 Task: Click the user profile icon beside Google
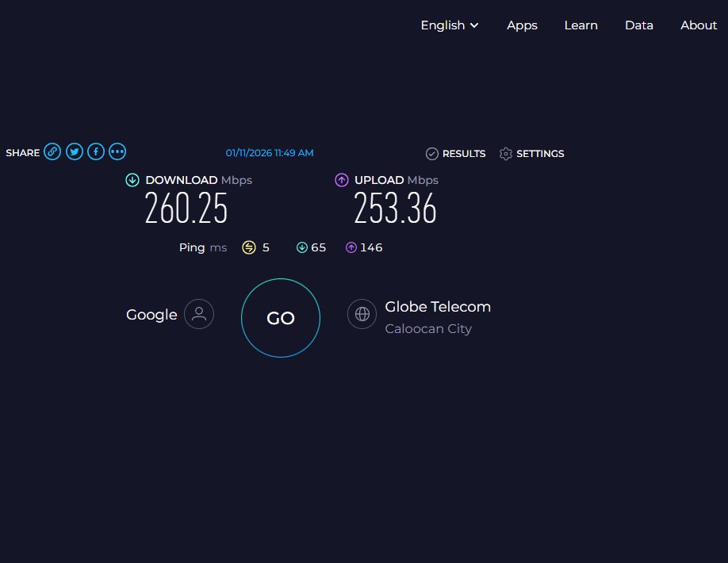199,314
